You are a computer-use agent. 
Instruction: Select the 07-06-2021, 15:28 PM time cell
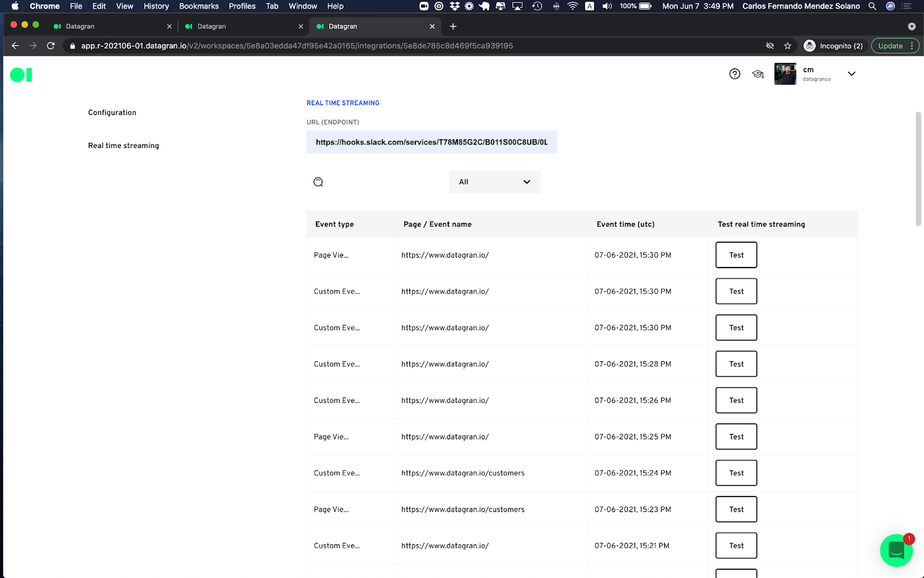(x=633, y=364)
